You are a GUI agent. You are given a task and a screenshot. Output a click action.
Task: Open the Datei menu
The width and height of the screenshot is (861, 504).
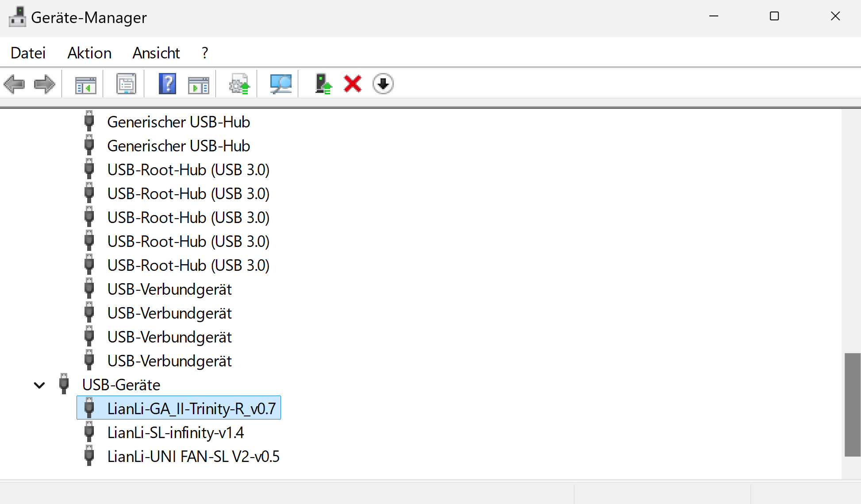coord(28,53)
